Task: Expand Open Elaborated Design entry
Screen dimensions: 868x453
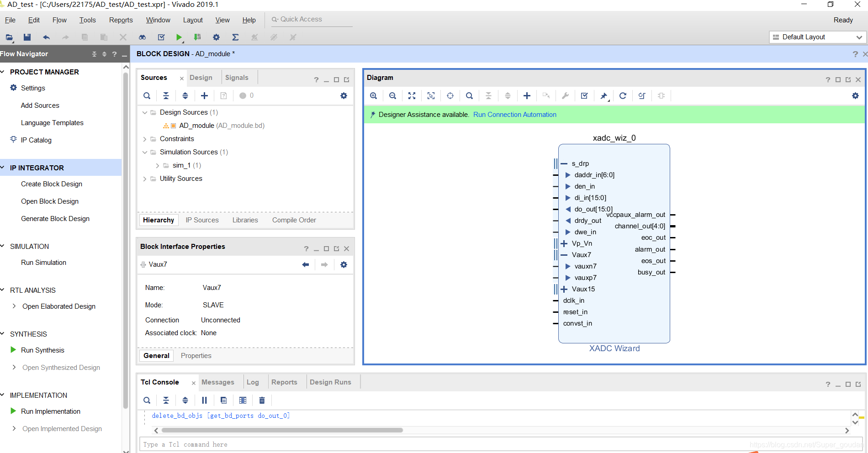Action: coord(14,306)
